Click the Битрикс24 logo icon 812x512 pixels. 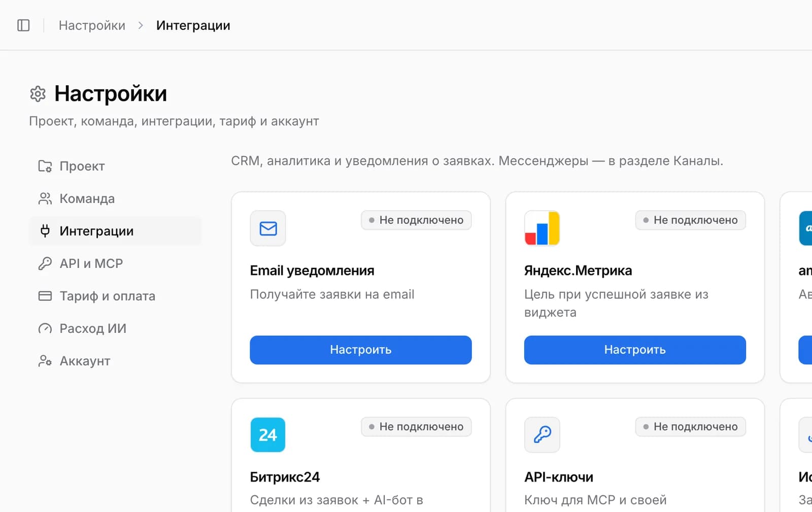tap(268, 435)
